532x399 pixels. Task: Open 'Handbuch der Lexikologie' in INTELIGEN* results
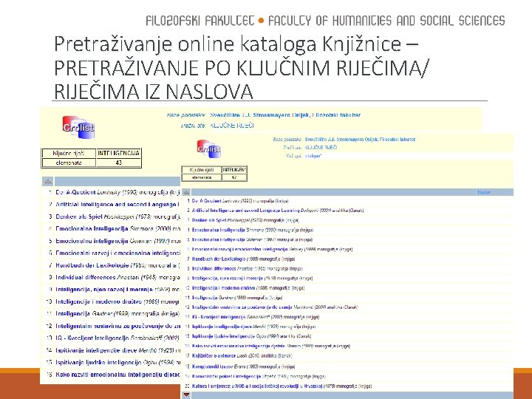(x=219, y=259)
